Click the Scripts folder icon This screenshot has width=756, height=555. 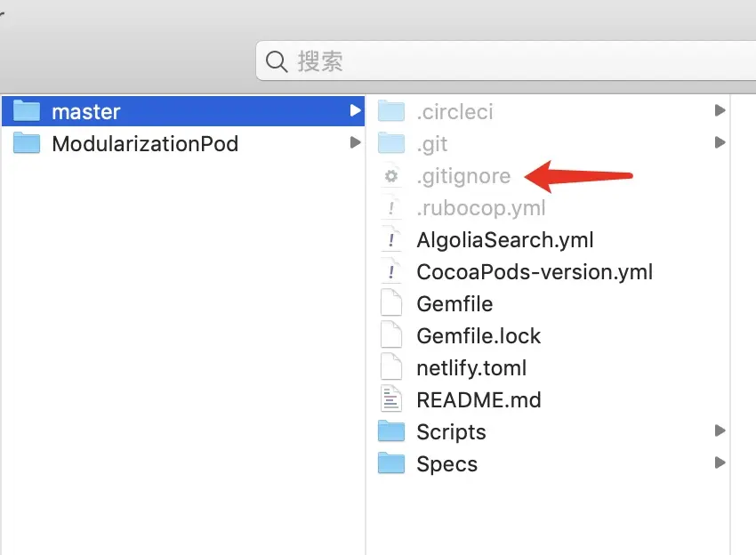click(x=391, y=431)
